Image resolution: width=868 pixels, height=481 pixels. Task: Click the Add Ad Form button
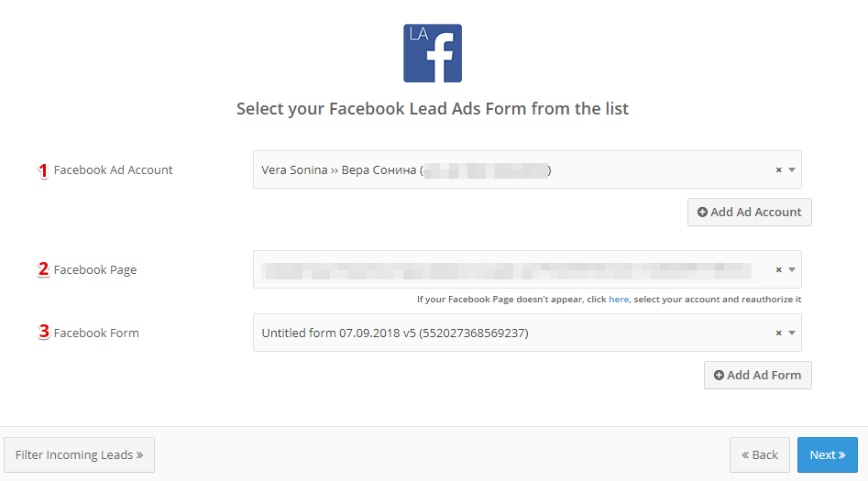pyautogui.click(x=758, y=376)
